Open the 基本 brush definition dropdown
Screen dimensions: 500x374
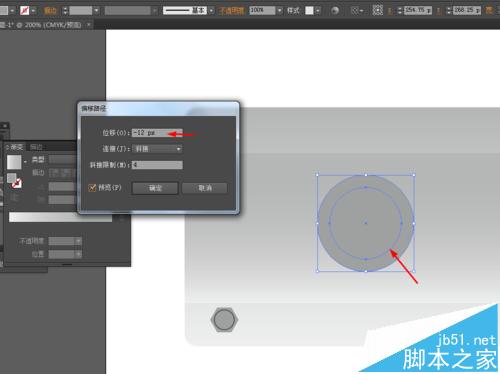click(x=211, y=11)
